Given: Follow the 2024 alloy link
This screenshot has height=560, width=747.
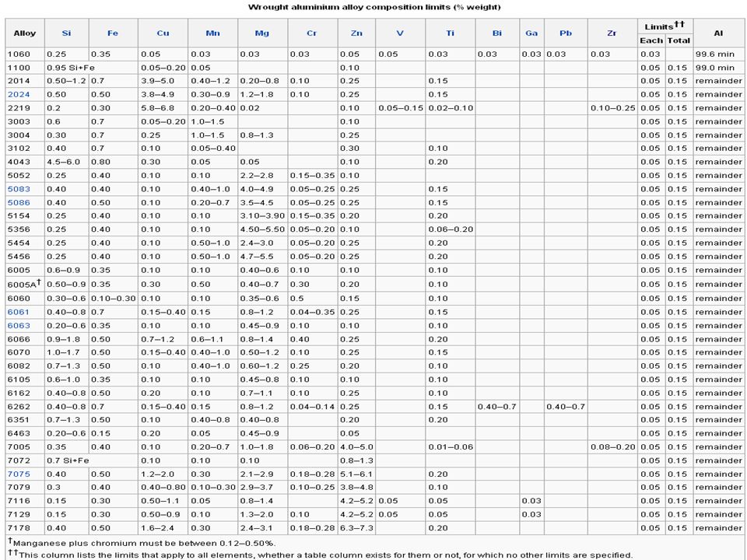Looking at the screenshot, I should pyautogui.click(x=19, y=94).
